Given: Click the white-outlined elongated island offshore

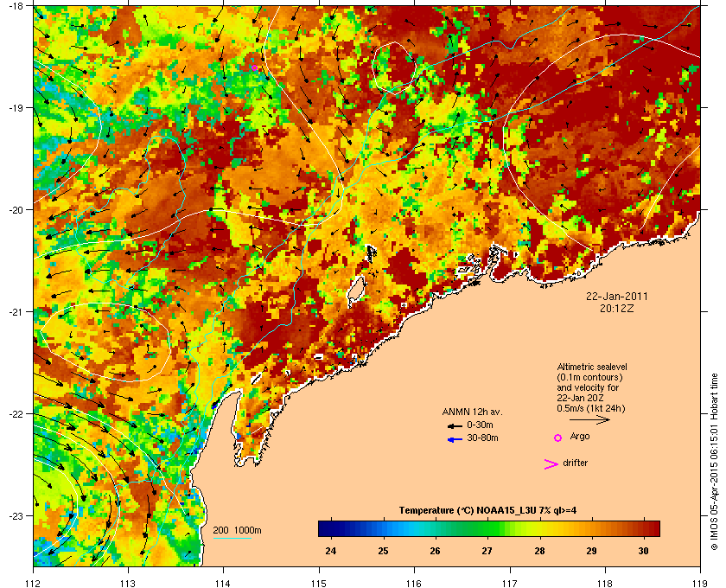Looking at the screenshot, I should (355, 291).
